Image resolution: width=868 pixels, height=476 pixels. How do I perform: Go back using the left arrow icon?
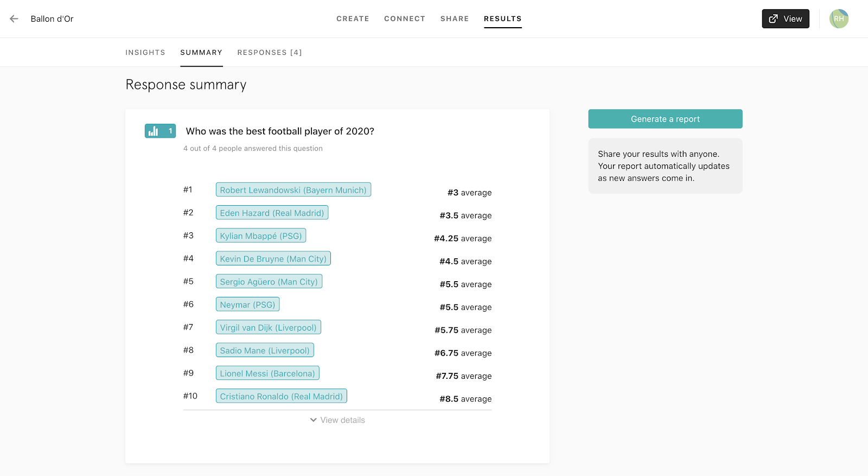14,18
